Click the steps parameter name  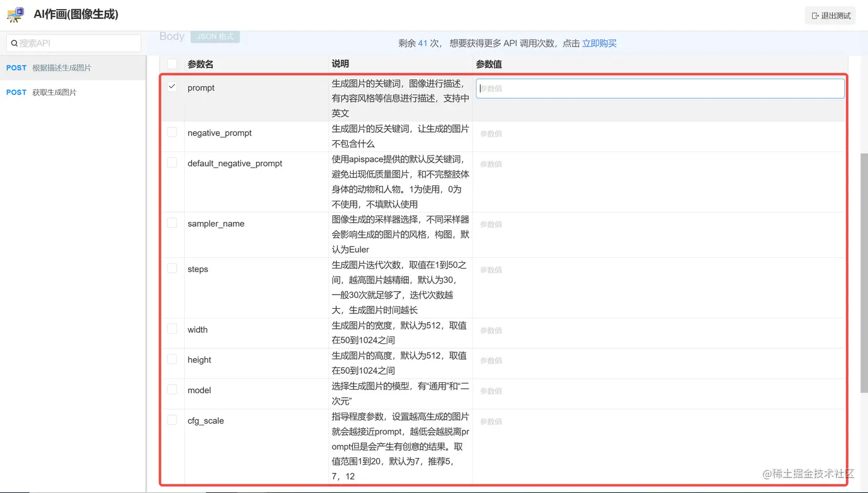pos(198,269)
